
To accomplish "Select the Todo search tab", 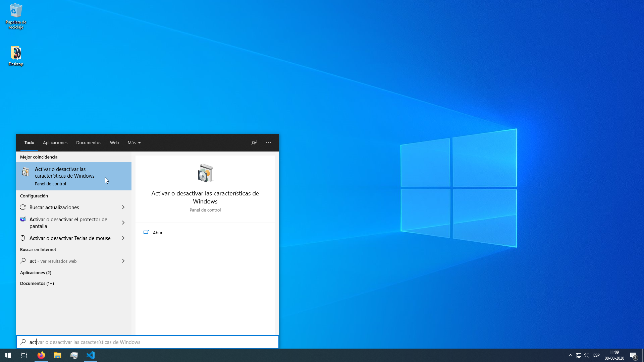I will click(x=29, y=142).
